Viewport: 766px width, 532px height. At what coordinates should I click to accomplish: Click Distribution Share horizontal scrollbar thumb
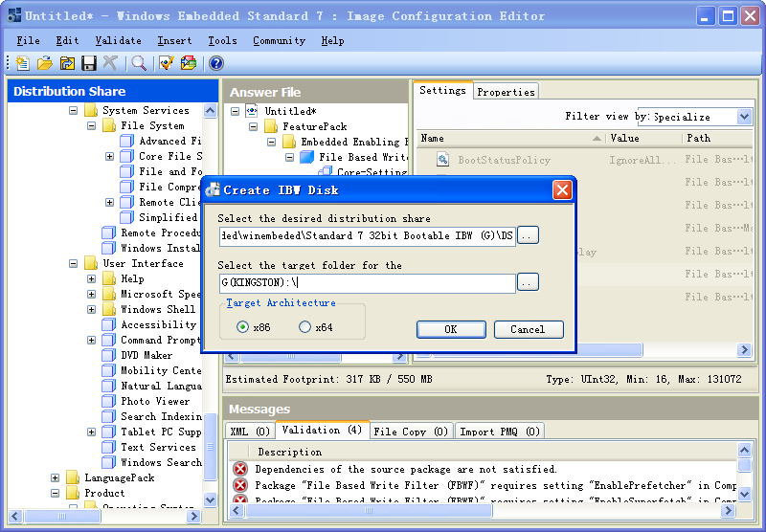[x=62, y=516]
